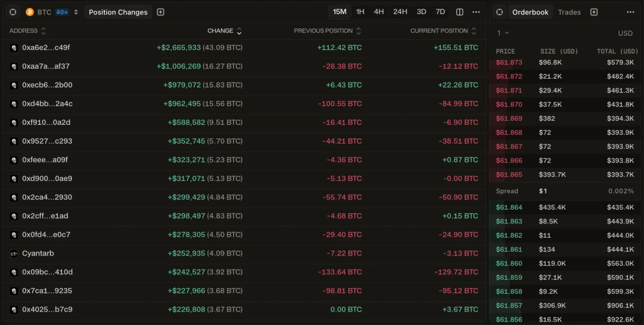Screen dimensions: 644x325
Task: Add a new tab next to Position Changes
Action: click(x=160, y=12)
